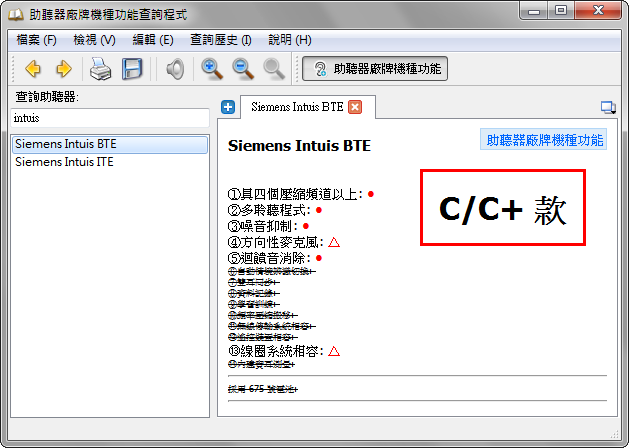Select Siemens Intuis ITE in the list
629x448 pixels.
pyautogui.click(x=110, y=162)
